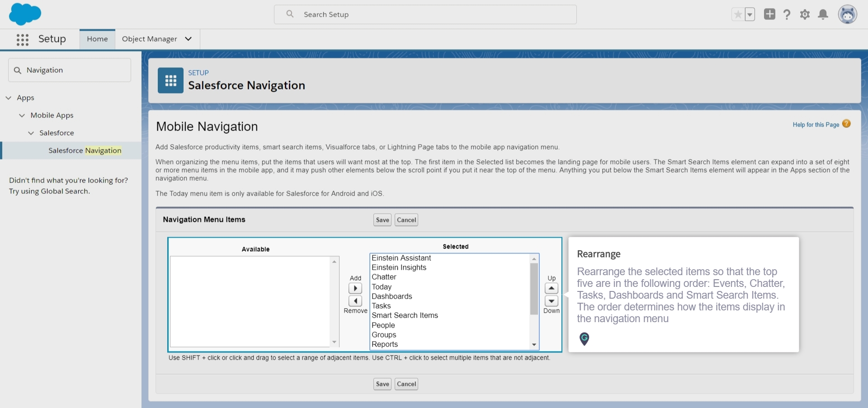The width and height of the screenshot is (868, 408).
Task: Select Chatter in Selected list
Action: point(384,277)
